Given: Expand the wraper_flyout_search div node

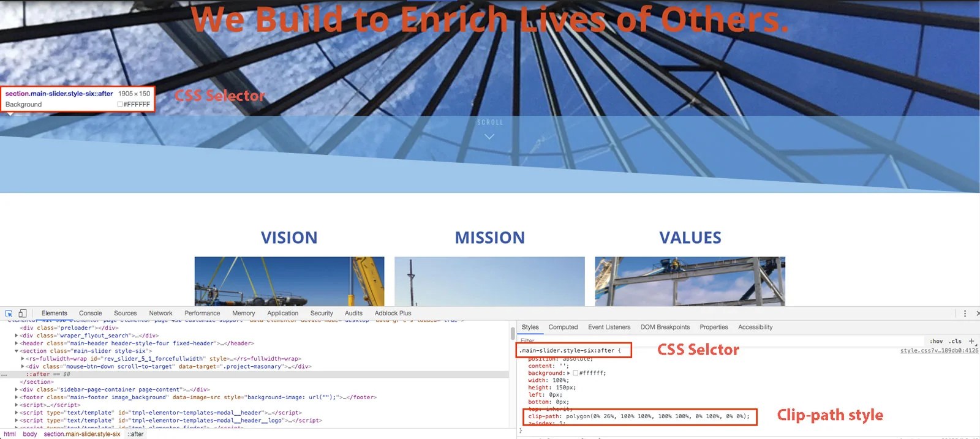Looking at the screenshot, I should (x=17, y=336).
